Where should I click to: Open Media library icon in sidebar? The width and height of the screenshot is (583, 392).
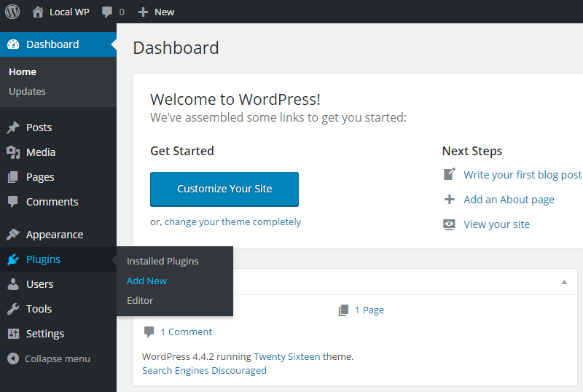coord(13,152)
